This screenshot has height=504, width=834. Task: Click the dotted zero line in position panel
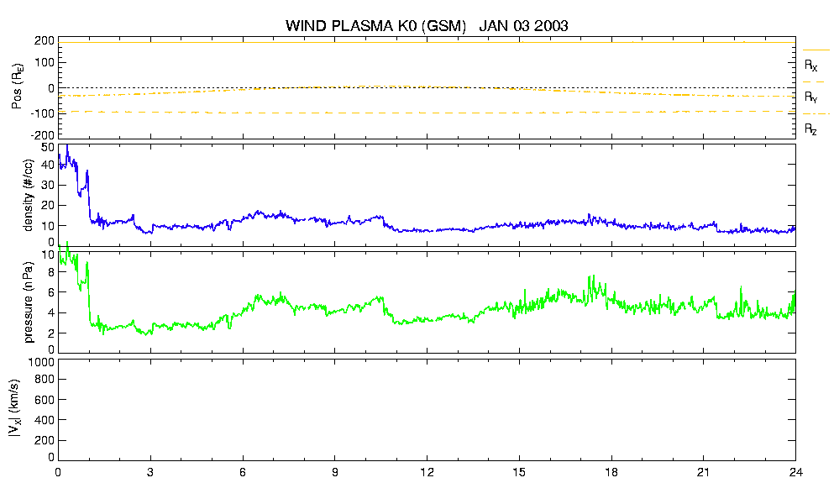(x=427, y=88)
